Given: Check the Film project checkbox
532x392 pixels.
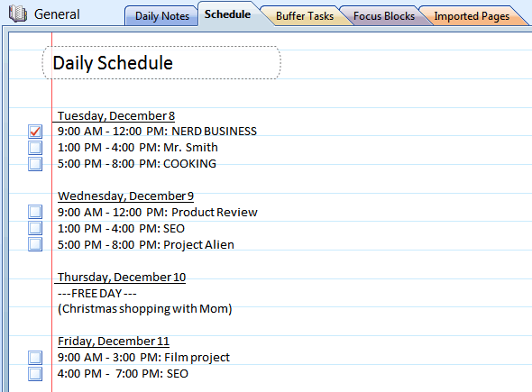Looking at the screenshot, I should (x=35, y=358).
